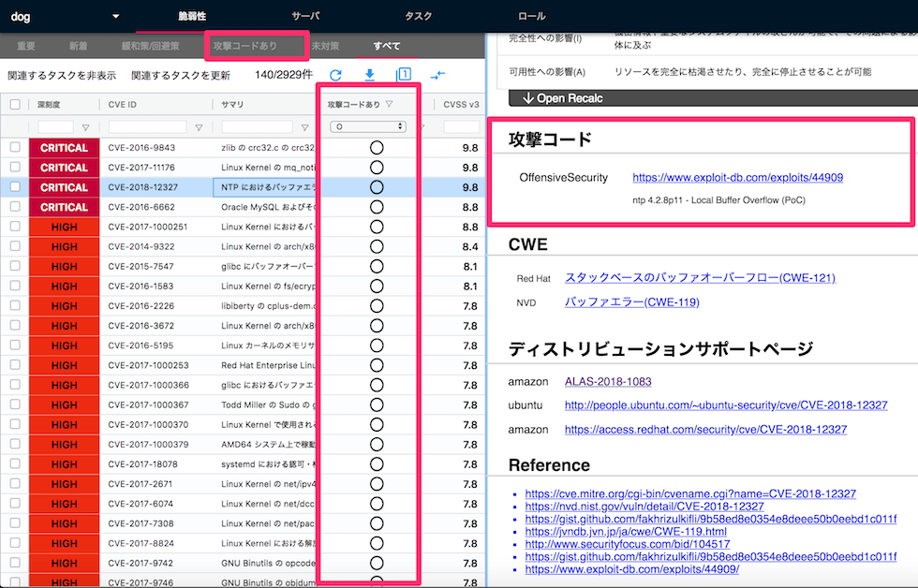
Task: Click exploit circle icon for CVE-2017-1000367
Action: [x=377, y=404]
